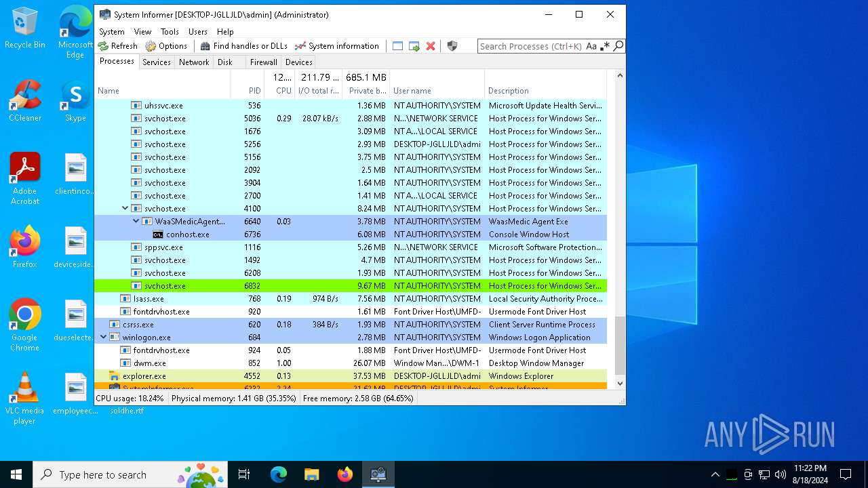Viewport: 868px width, 488px height.
Task: Open the Options dialog
Action: (x=166, y=46)
